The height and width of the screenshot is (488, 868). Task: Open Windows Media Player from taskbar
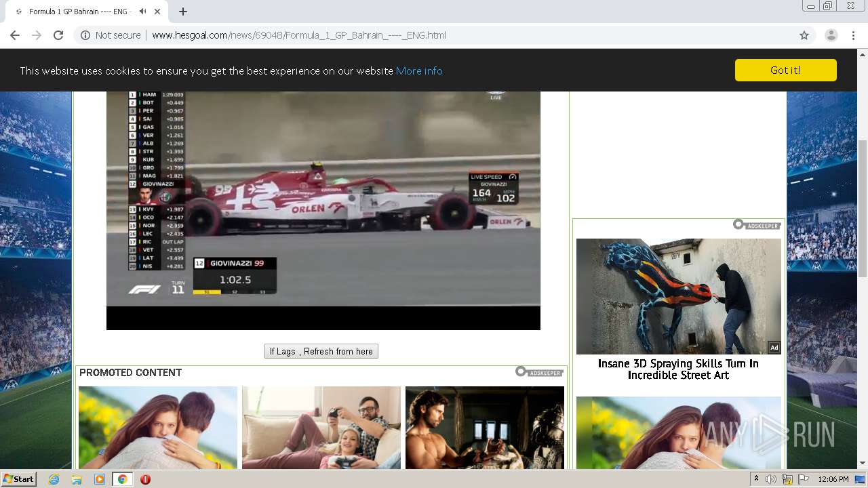point(100,479)
